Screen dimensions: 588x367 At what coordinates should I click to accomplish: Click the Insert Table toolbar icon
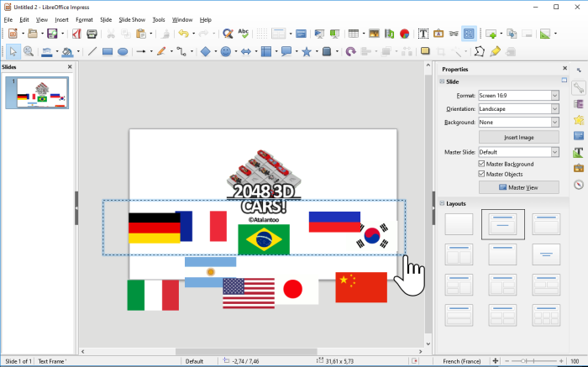[x=354, y=34]
